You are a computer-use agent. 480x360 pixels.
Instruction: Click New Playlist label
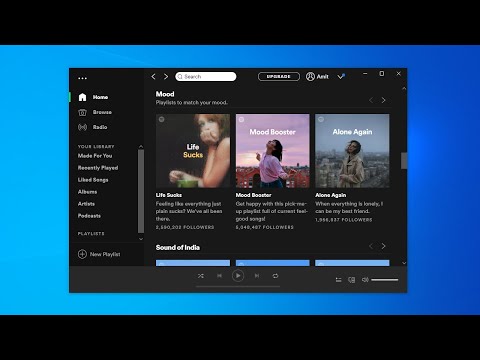pos(105,254)
